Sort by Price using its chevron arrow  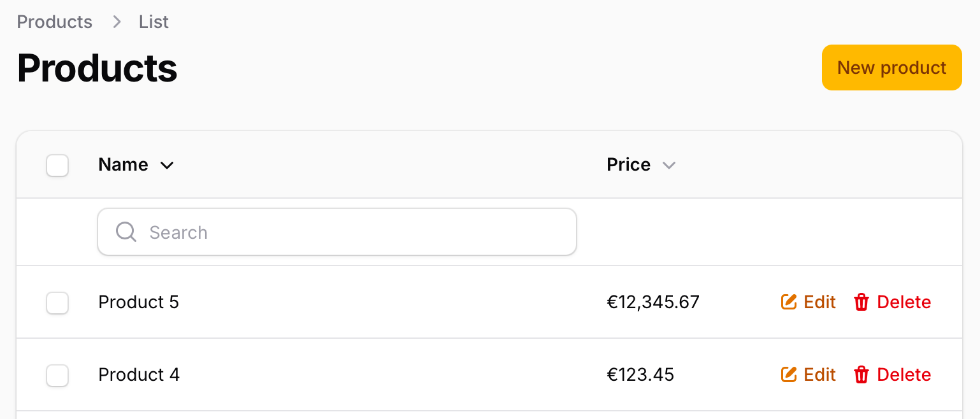668,166
